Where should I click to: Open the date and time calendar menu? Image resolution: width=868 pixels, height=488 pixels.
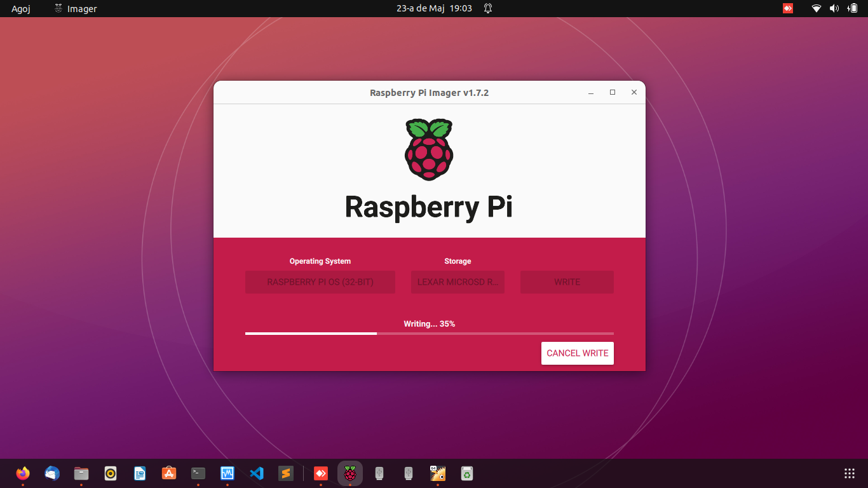click(x=434, y=8)
